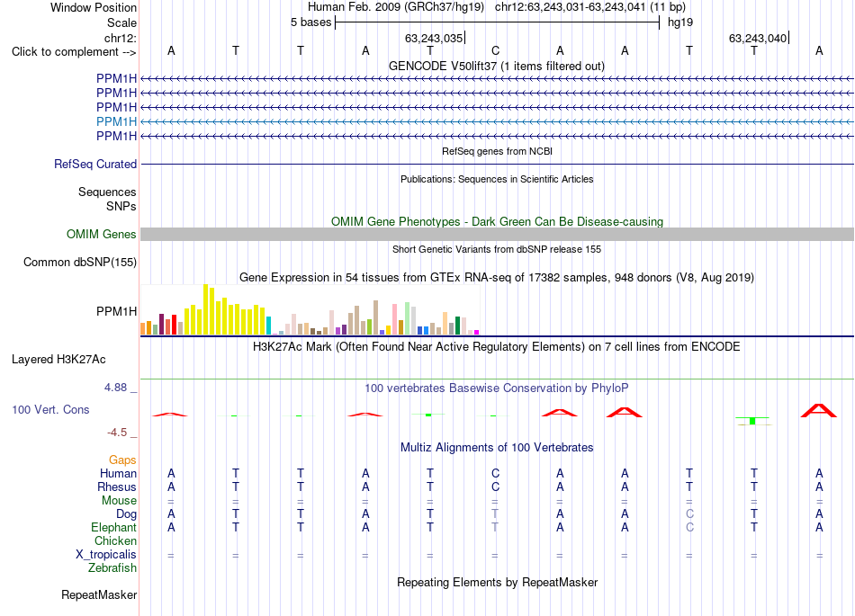The image size is (855, 616).
Task: Click the greyed C in the Elephant row
Action: (689, 527)
